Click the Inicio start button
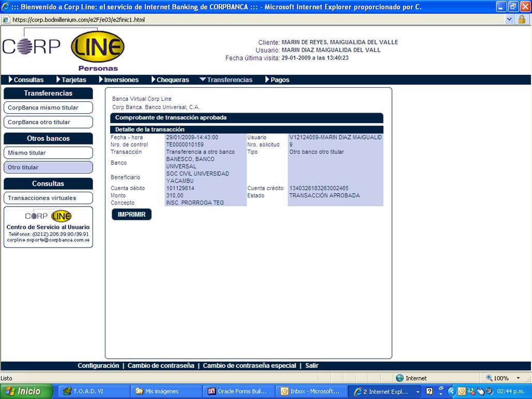Image resolution: width=532 pixels, height=399 pixels. tap(26, 391)
